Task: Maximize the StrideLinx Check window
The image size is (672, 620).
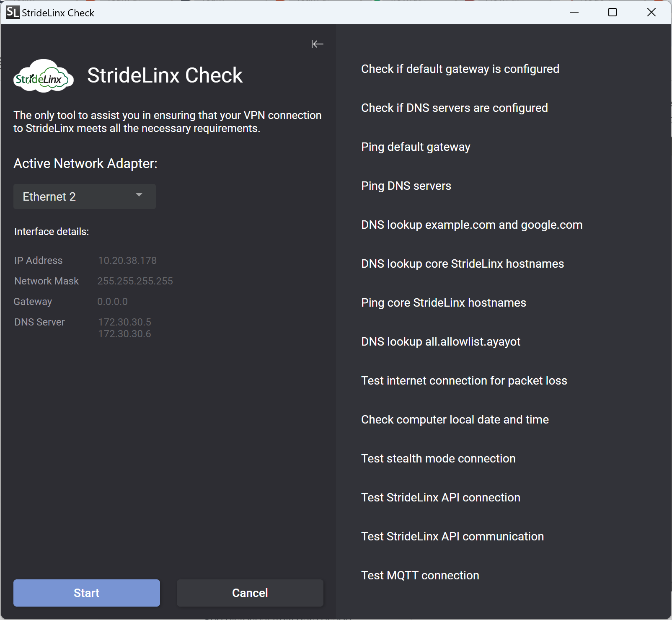Action: point(613,13)
